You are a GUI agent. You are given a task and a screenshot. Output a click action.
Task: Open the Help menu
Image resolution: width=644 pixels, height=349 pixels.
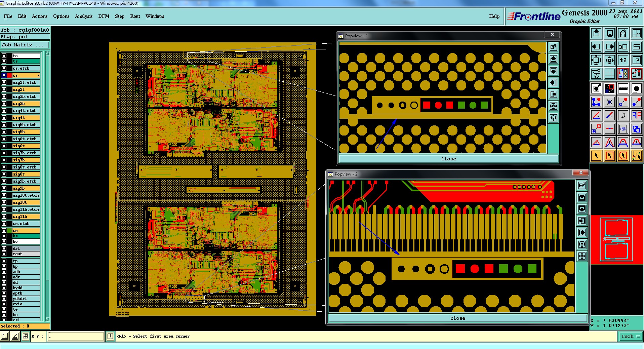pos(494,16)
